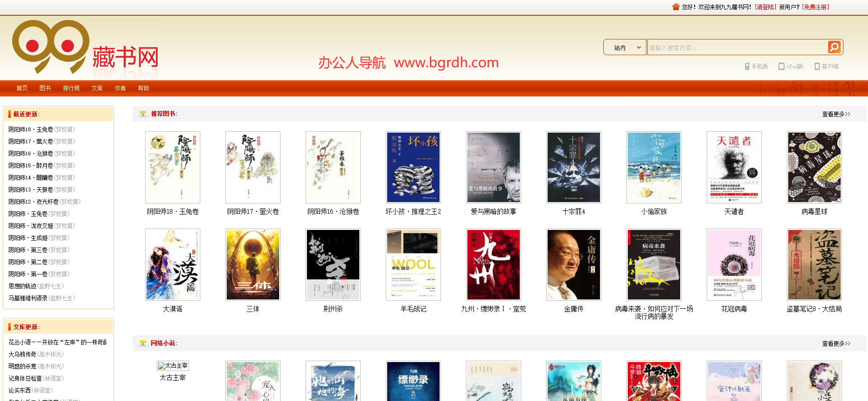This screenshot has height=401, width=868.
Task: Open 明显的杀意 in 文库更新 list
Action: point(22,366)
